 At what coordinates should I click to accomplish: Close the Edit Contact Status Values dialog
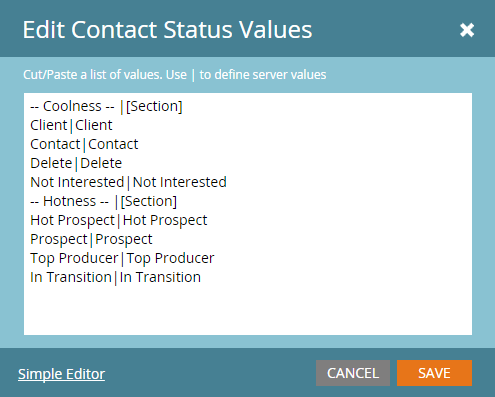(467, 30)
